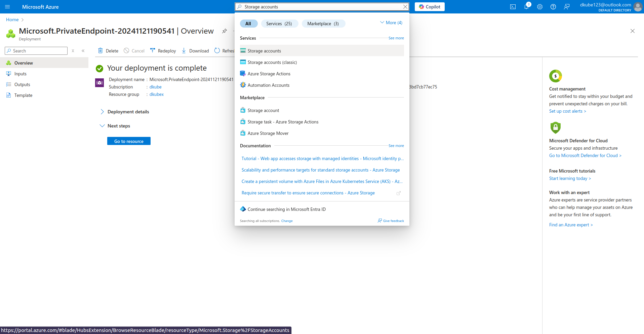Click the Redeploy toolbar button
This screenshot has width=644, height=334.
(163, 51)
